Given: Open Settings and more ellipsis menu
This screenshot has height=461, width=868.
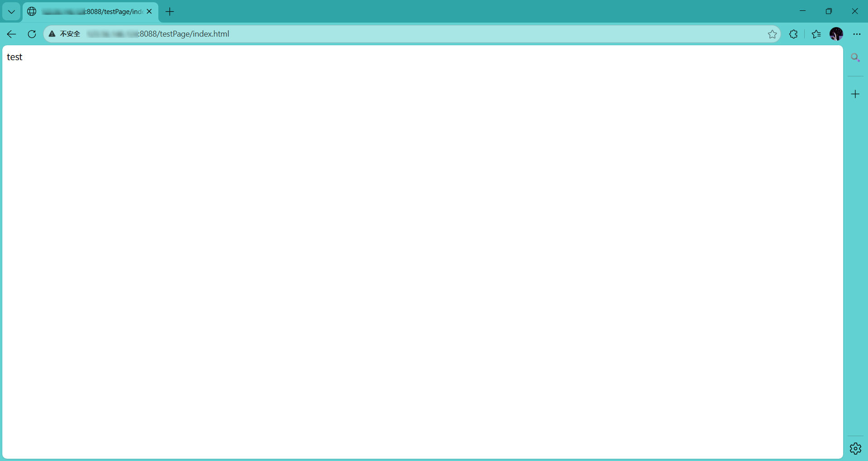Looking at the screenshot, I should [857, 34].
